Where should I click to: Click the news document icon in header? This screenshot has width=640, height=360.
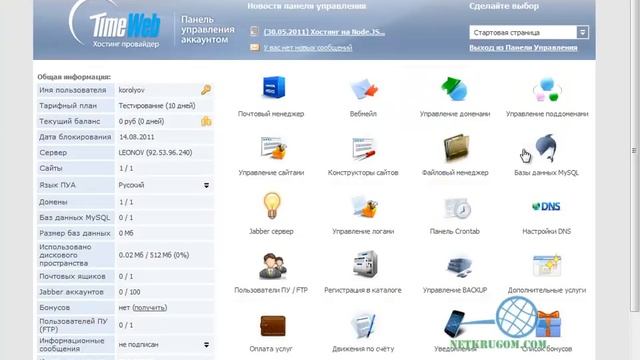coord(254,31)
